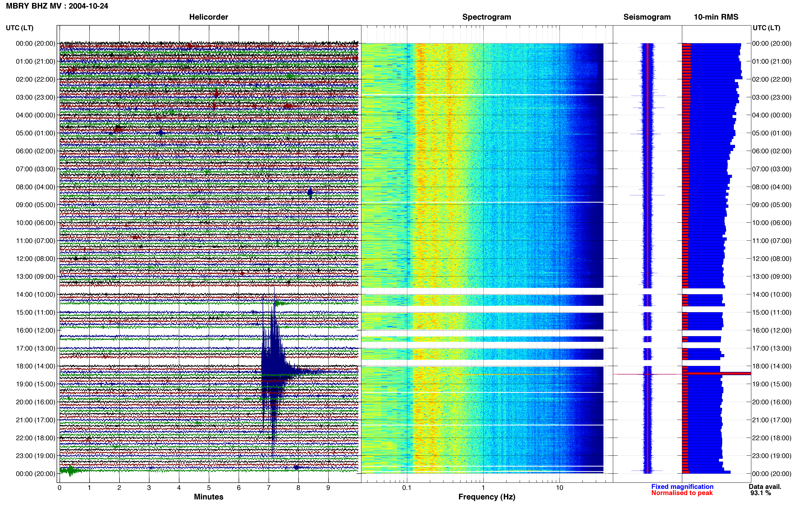The image size is (812, 508).
Task: Click the '23:00 (19:00)' label left of Helicorder
Action: pyautogui.click(x=36, y=456)
